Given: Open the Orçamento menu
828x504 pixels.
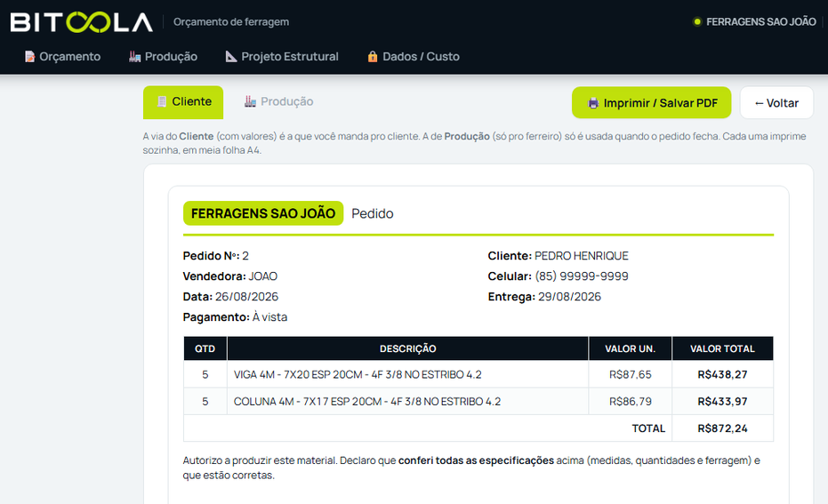Looking at the screenshot, I should (x=63, y=57).
